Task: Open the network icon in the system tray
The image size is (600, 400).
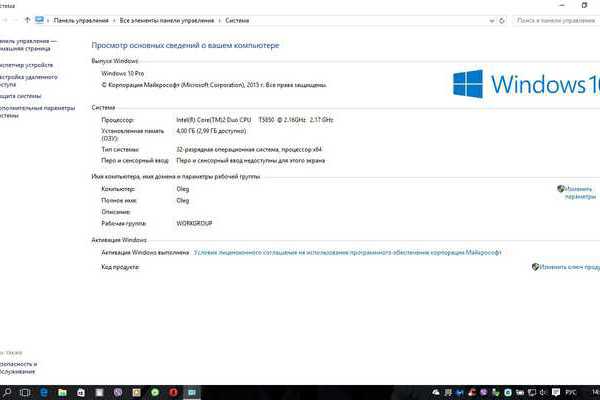Action: (x=532, y=392)
